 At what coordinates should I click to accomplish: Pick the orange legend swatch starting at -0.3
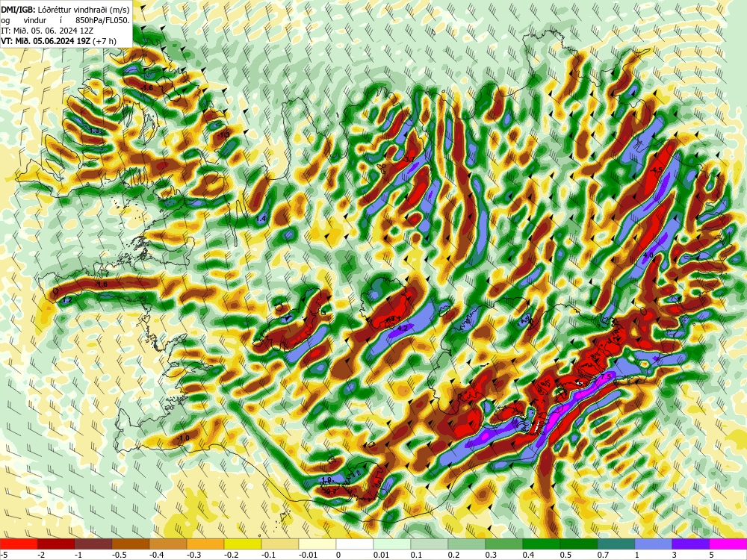click(205, 544)
